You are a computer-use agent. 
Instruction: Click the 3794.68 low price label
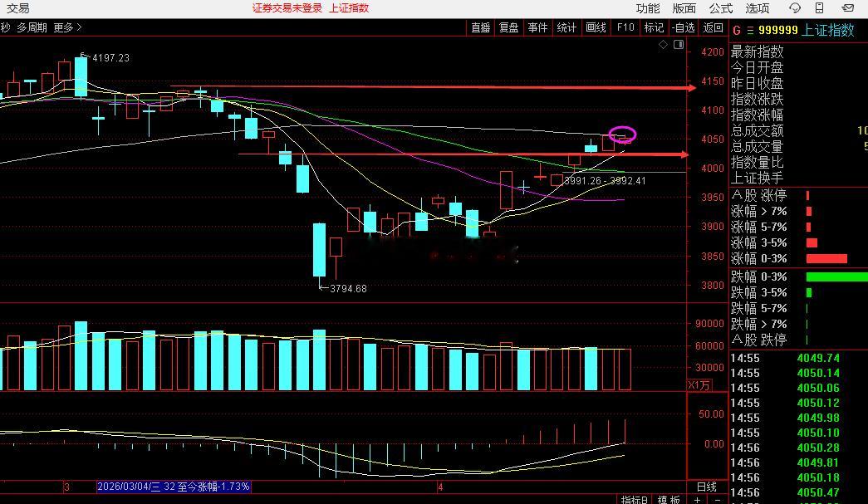coord(348,289)
